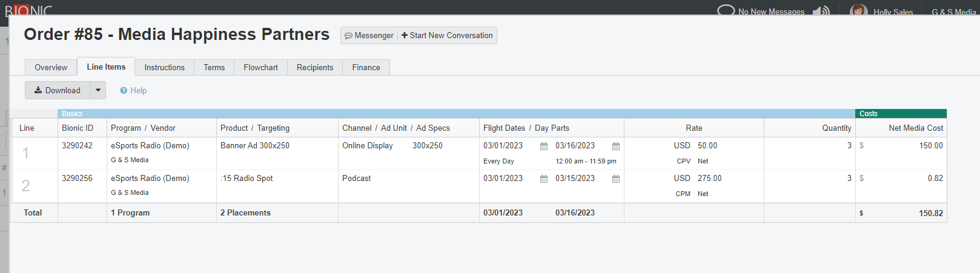Open the G & S Media account menu

coord(953,12)
